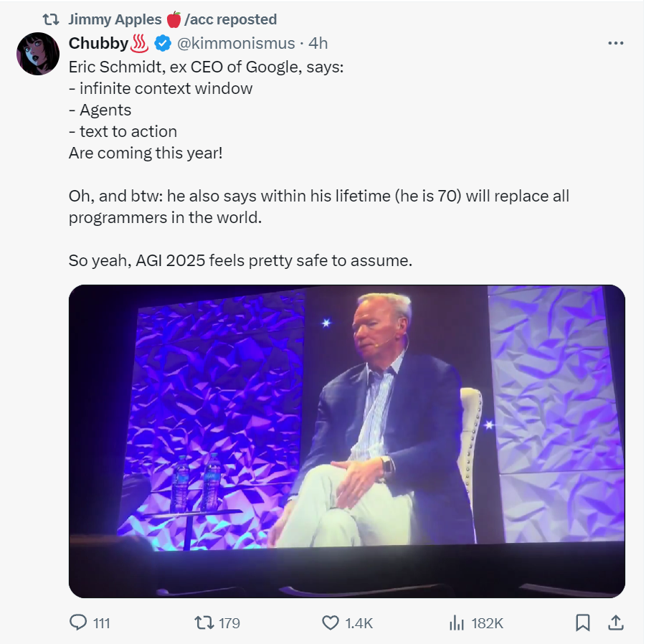Repost this tweet using the retweet icon
The height and width of the screenshot is (644, 646).
click(204, 622)
